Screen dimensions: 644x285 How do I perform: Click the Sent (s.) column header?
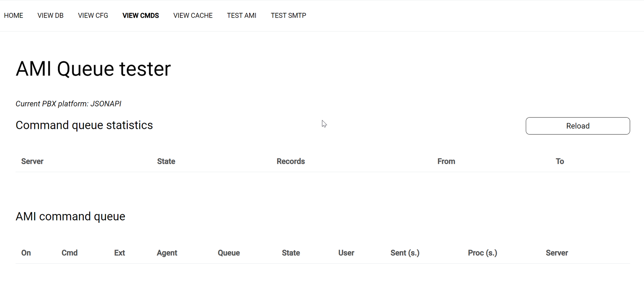tap(405, 253)
